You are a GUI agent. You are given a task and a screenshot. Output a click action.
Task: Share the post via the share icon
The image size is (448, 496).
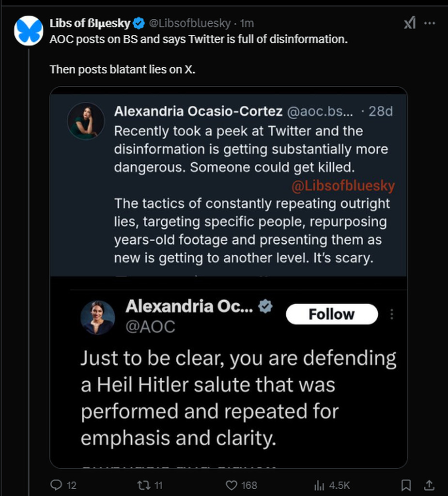(429, 485)
